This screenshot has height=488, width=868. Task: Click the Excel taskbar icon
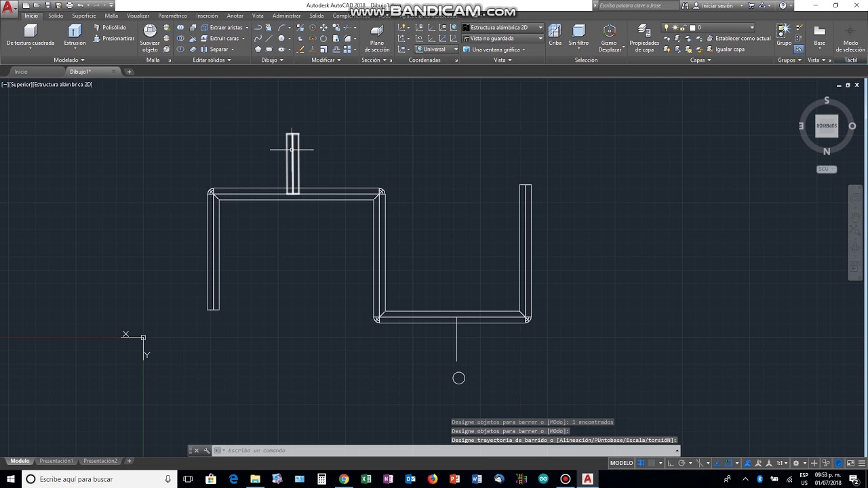[x=366, y=479]
